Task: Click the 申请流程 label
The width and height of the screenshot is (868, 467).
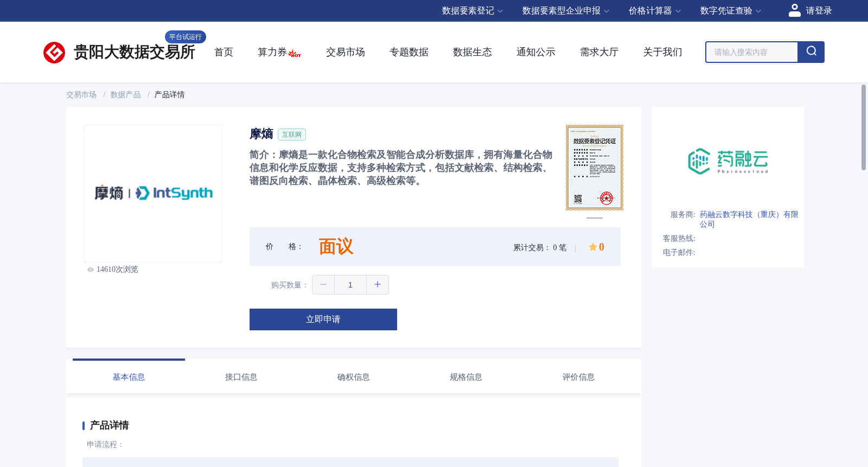Action: [x=105, y=445]
